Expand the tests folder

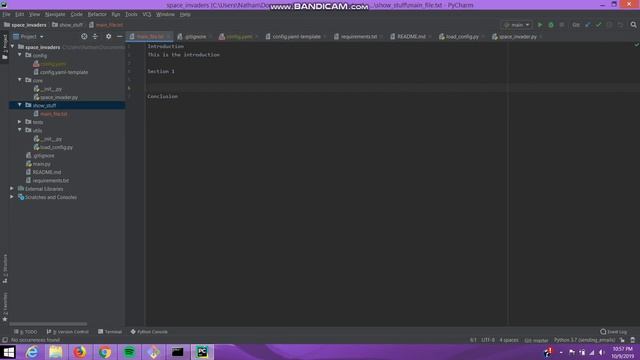pyautogui.click(x=20, y=122)
